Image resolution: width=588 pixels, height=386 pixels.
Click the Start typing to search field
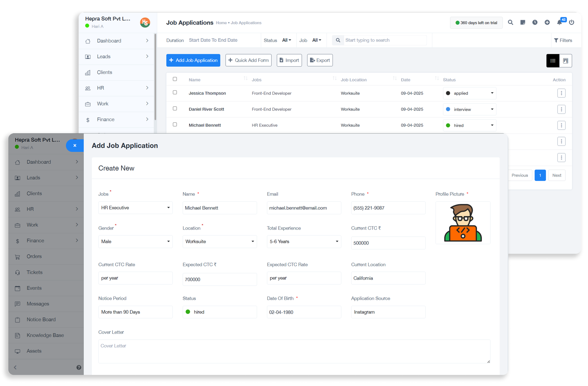point(385,40)
